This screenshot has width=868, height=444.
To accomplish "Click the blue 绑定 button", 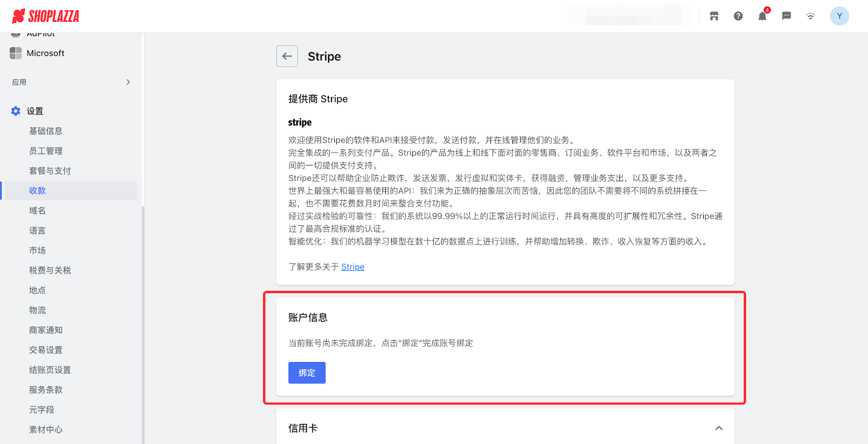I will [307, 373].
